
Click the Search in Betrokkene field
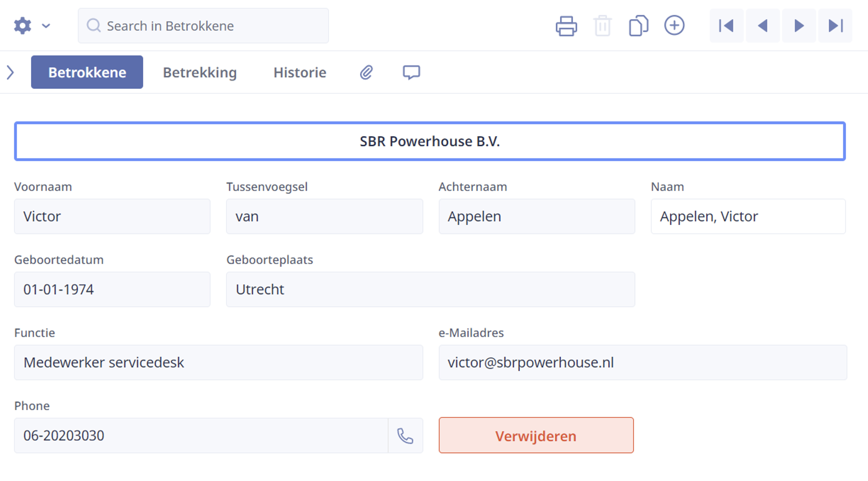click(203, 26)
